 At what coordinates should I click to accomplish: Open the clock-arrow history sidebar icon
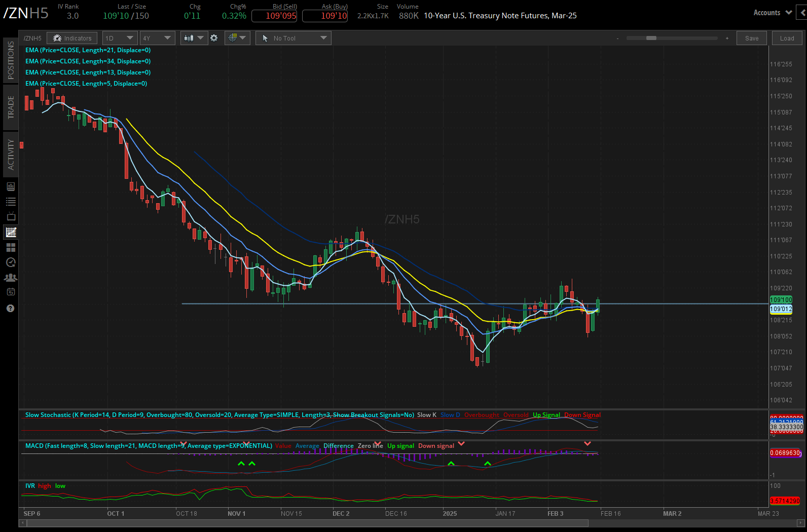(11, 262)
